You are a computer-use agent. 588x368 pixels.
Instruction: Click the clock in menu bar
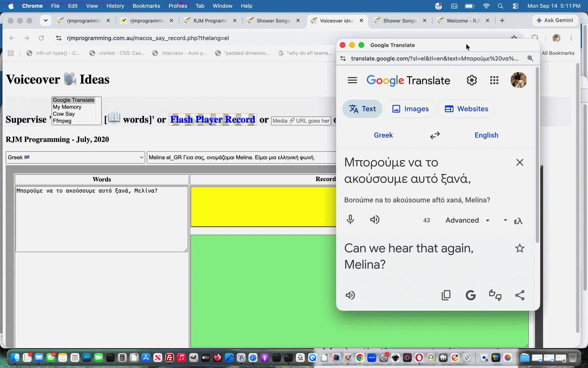pyautogui.click(x=554, y=6)
